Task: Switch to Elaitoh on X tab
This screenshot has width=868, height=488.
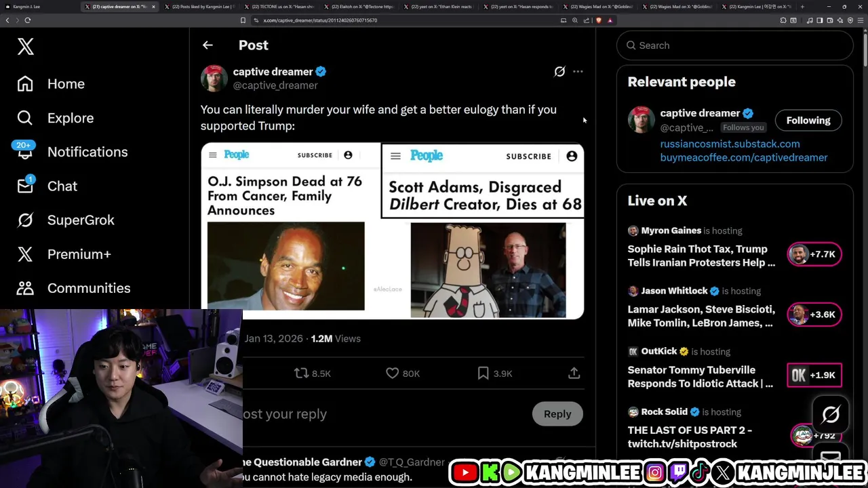Action: tap(358, 7)
